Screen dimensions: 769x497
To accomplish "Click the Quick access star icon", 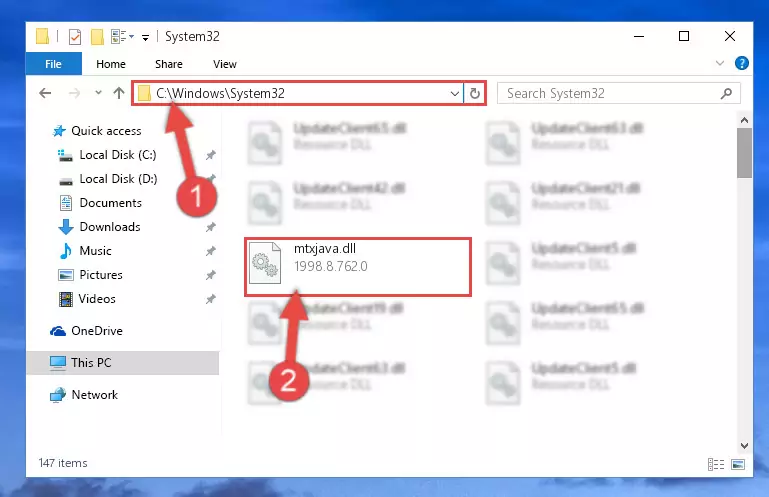I will coord(59,131).
